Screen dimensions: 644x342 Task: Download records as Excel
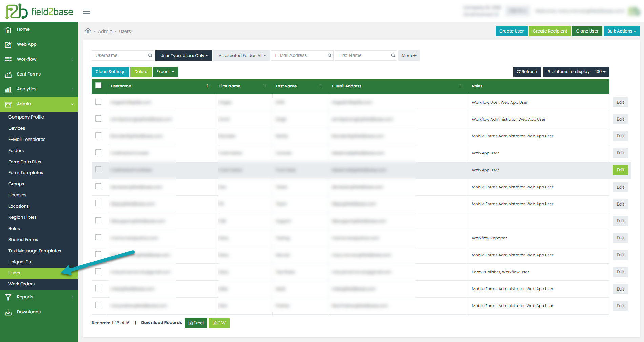(x=196, y=323)
